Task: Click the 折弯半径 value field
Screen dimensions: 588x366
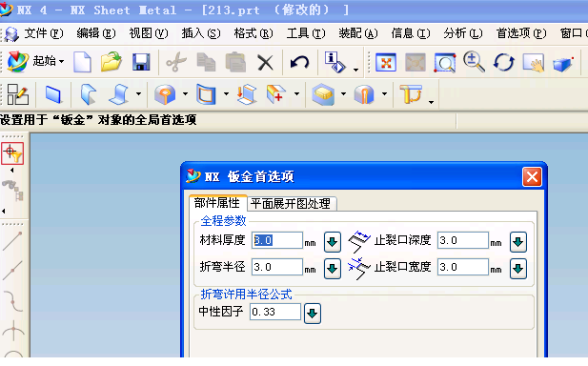Action: 276,267
